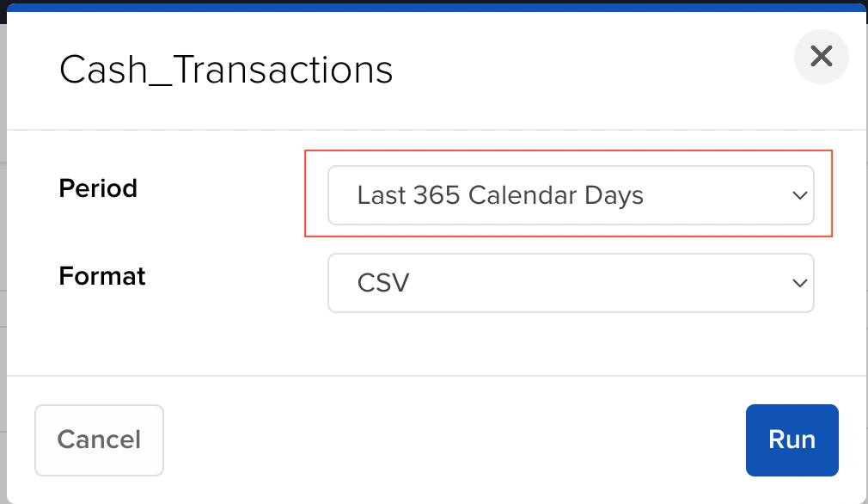This screenshot has width=868, height=504.
Task: Open the Format dropdown showing CSV
Action: [572, 283]
